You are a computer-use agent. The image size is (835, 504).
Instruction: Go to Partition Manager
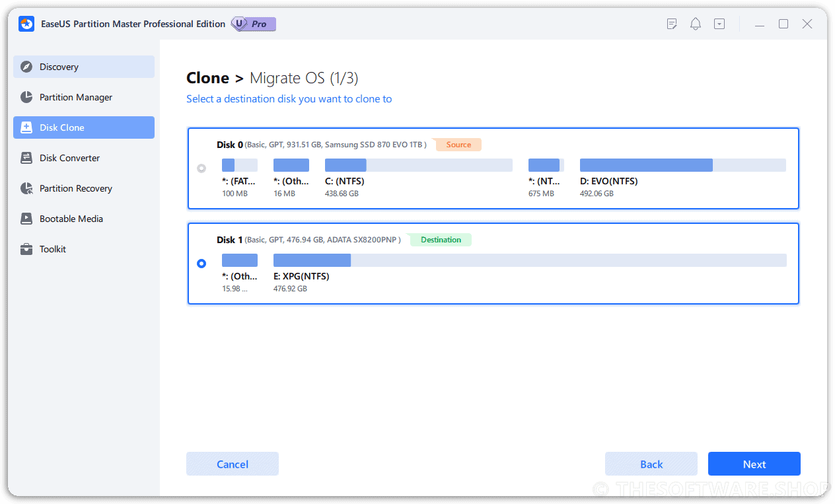click(84, 97)
